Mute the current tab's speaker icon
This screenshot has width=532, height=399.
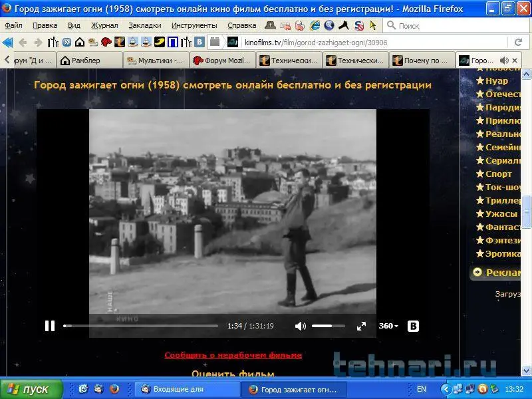coord(503,61)
